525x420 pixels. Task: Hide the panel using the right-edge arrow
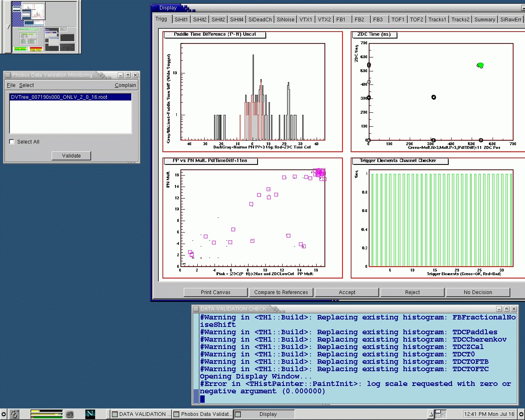pyautogui.click(x=521, y=414)
